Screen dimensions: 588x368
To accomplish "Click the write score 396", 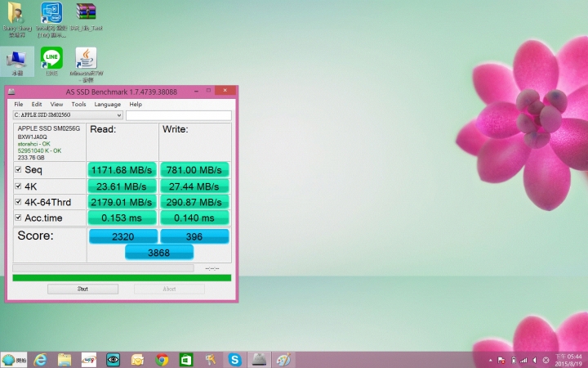I will coord(194,236).
